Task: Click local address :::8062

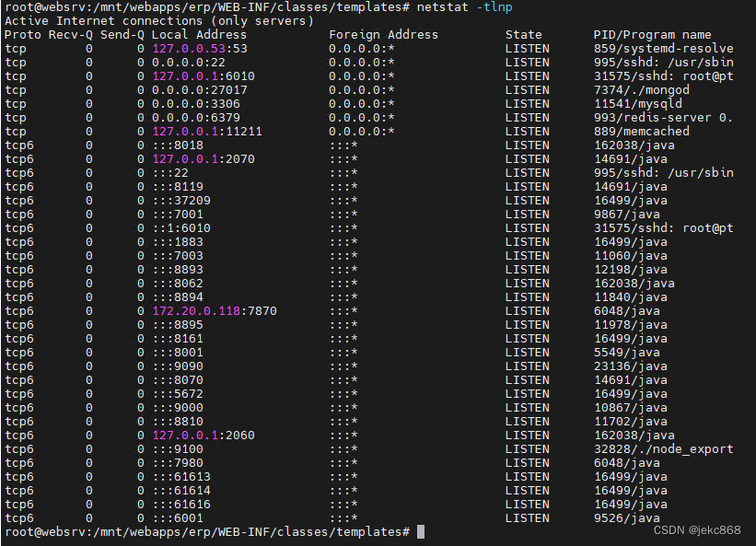Action: coord(178,284)
